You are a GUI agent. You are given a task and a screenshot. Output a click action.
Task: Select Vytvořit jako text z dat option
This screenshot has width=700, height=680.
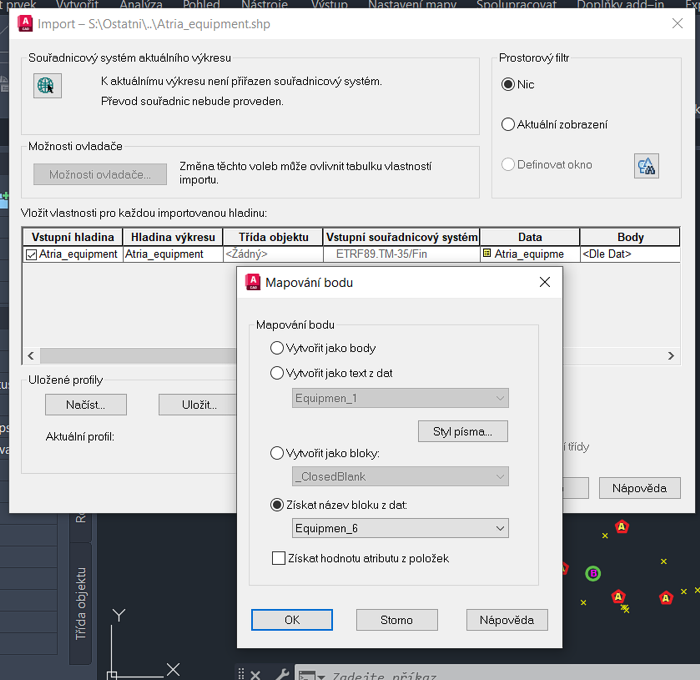coord(277,373)
